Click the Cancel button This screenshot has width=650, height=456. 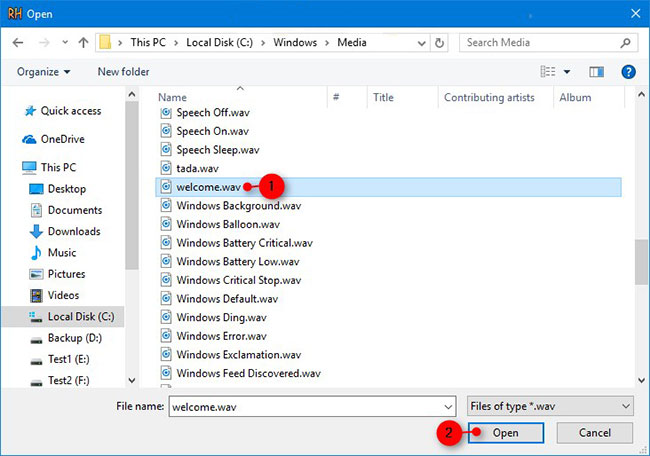(595, 433)
